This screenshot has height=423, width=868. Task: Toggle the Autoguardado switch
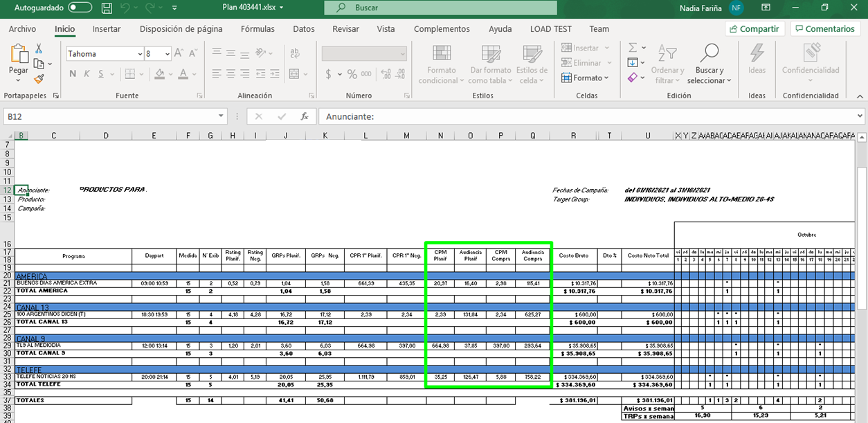[x=80, y=8]
